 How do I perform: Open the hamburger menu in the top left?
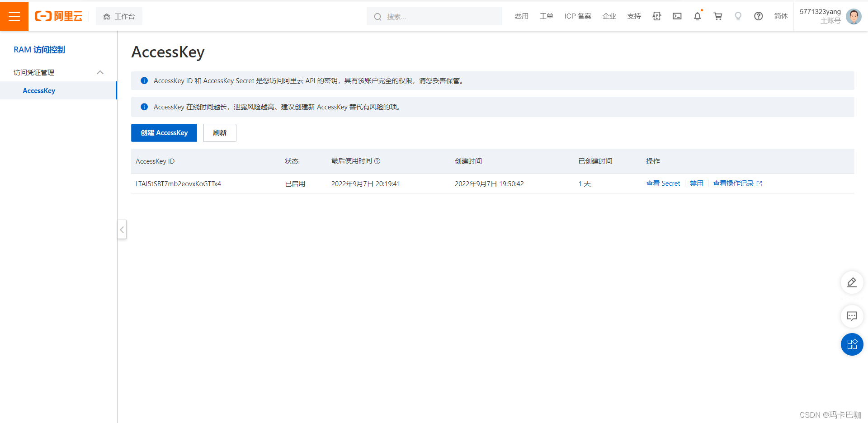14,16
